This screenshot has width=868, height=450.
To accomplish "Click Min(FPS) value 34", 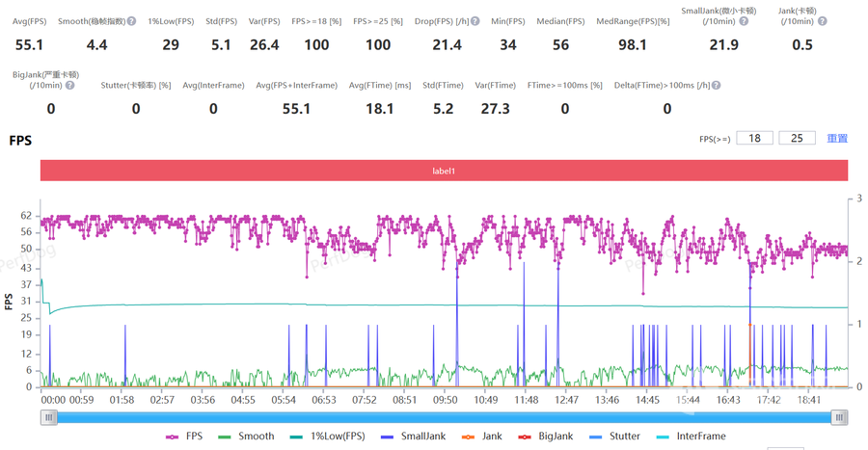I will (508, 44).
